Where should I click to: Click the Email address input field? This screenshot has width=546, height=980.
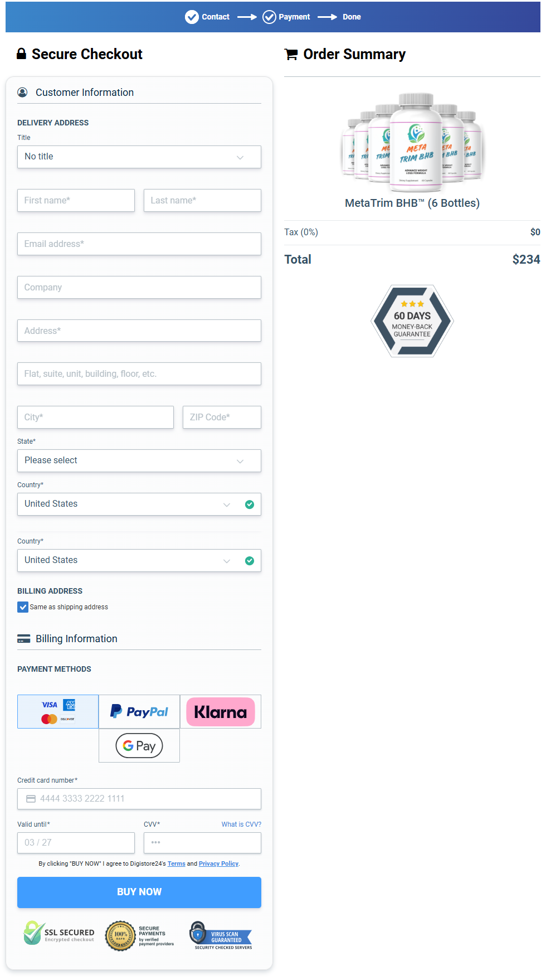click(139, 244)
